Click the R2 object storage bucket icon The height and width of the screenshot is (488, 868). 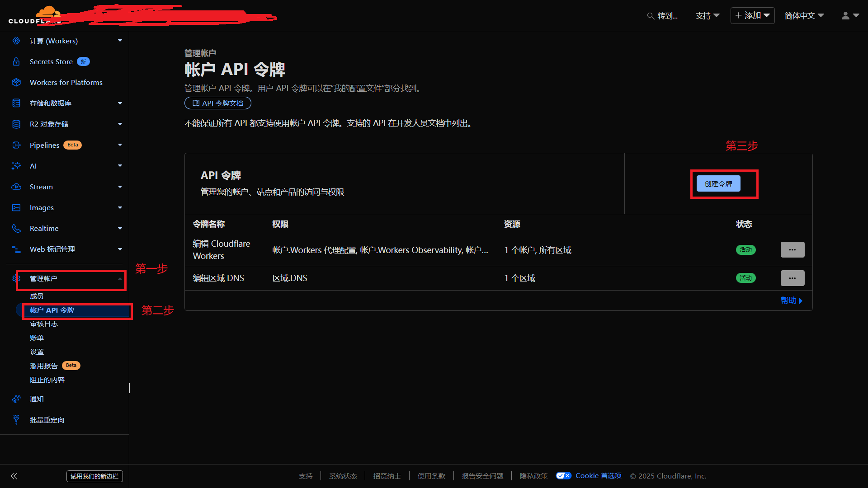coord(16,124)
